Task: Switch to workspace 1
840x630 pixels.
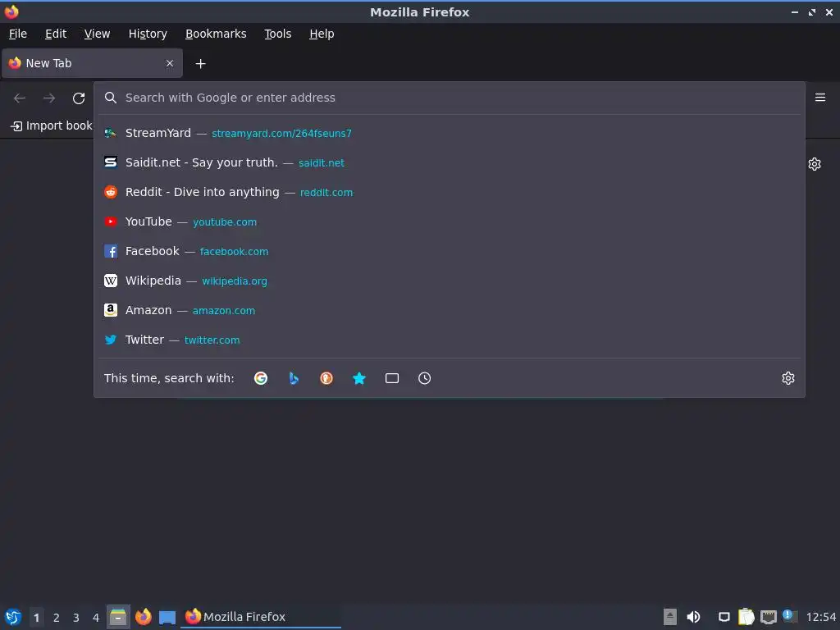Action: pos(36,618)
